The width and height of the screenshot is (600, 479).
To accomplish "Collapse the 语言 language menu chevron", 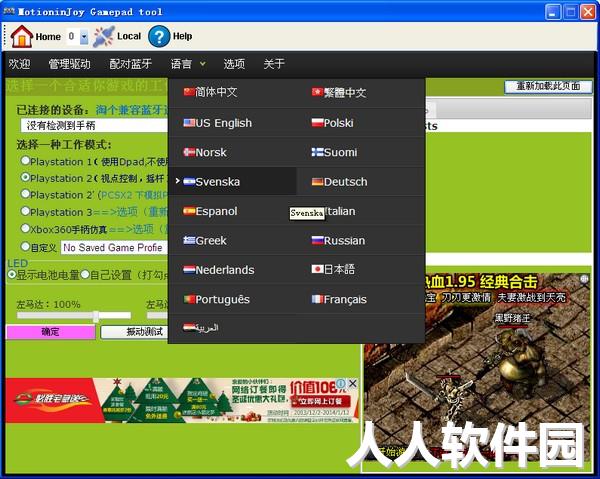I will point(203,64).
